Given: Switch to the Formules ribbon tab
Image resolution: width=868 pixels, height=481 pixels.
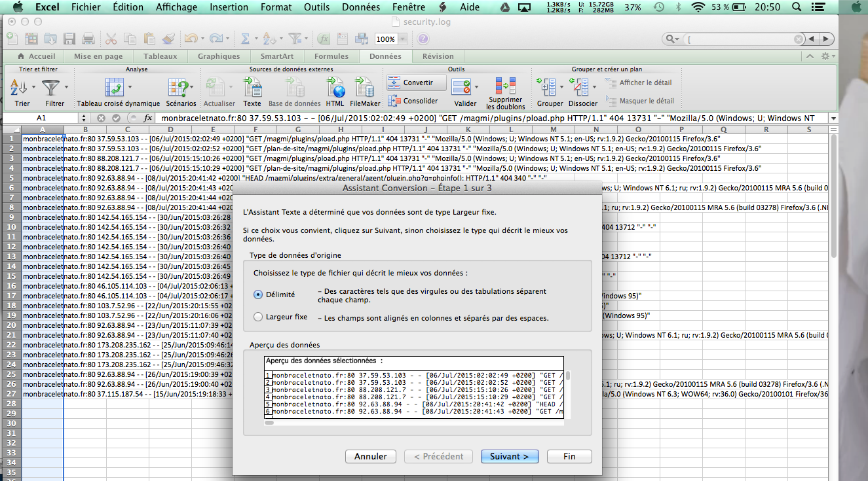Looking at the screenshot, I should (x=331, y=56).
